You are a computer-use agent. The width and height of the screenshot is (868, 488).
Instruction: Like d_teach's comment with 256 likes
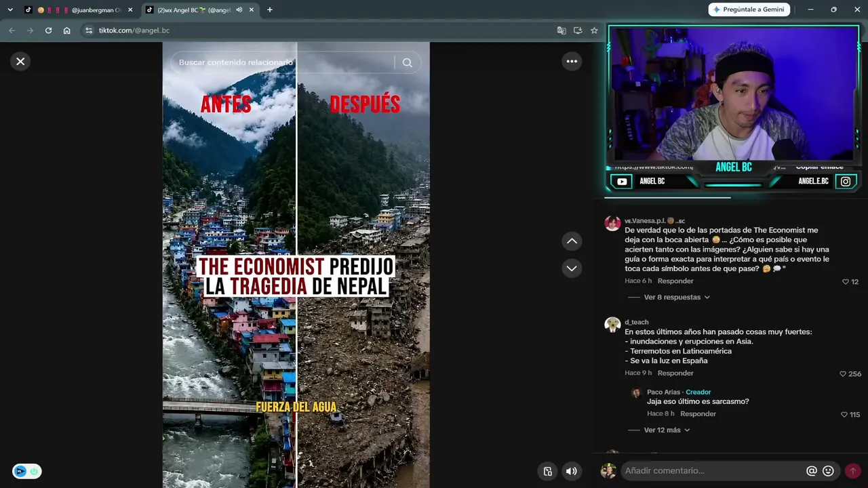[x=843, y=374]
